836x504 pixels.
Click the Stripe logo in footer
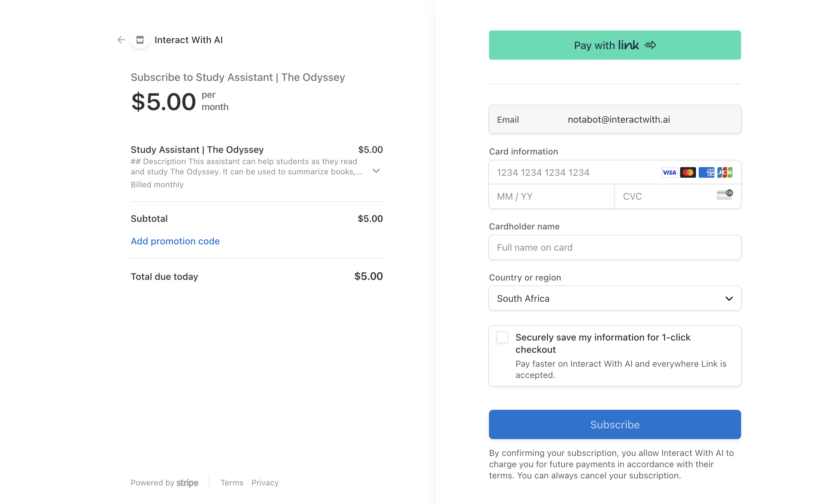(x=187, y=483)
